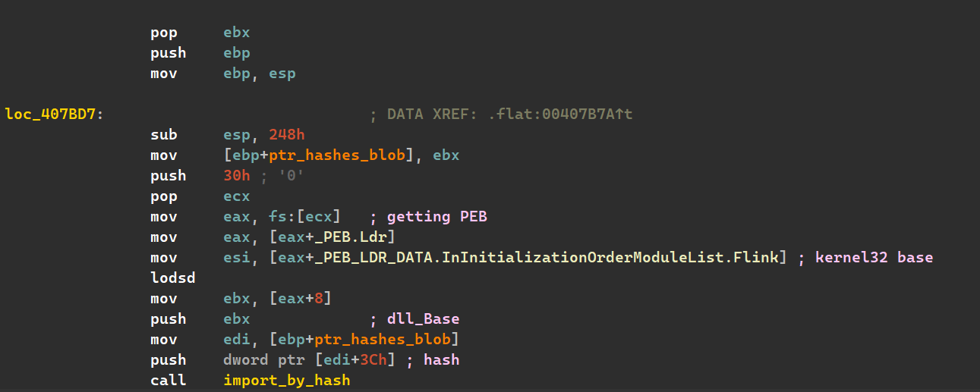980x392 pixels.
Task: Click the 'kernel32 base' comment
Action: pyautogui.click(x=874, y=258)
